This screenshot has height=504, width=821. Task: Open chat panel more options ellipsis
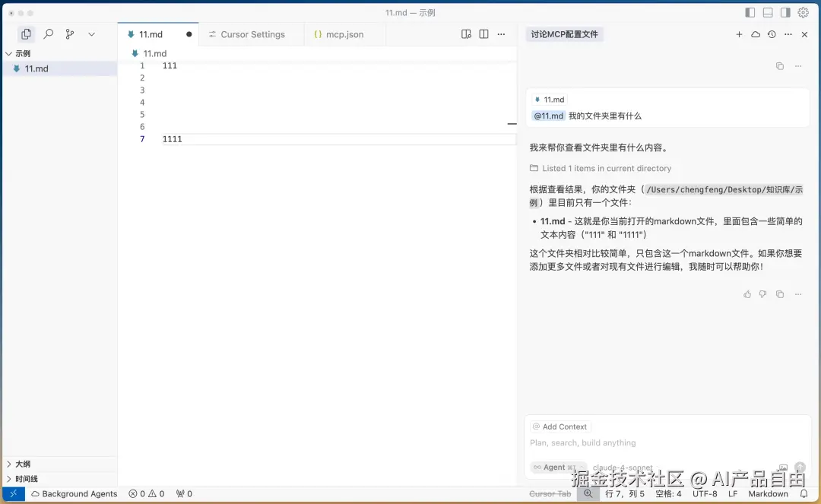[788, 34]
